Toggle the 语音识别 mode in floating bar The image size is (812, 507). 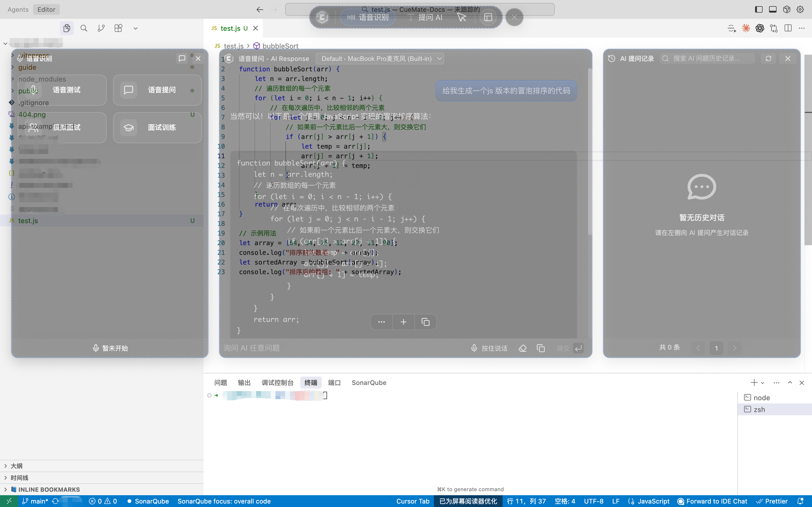(x=368, y=17)
